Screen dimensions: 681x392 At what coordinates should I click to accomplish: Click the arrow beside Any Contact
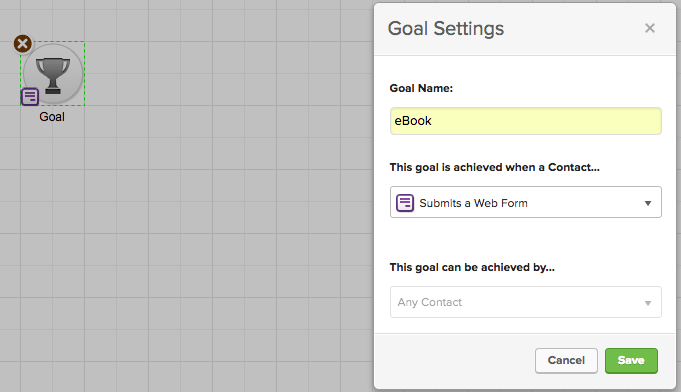[648, 303]
